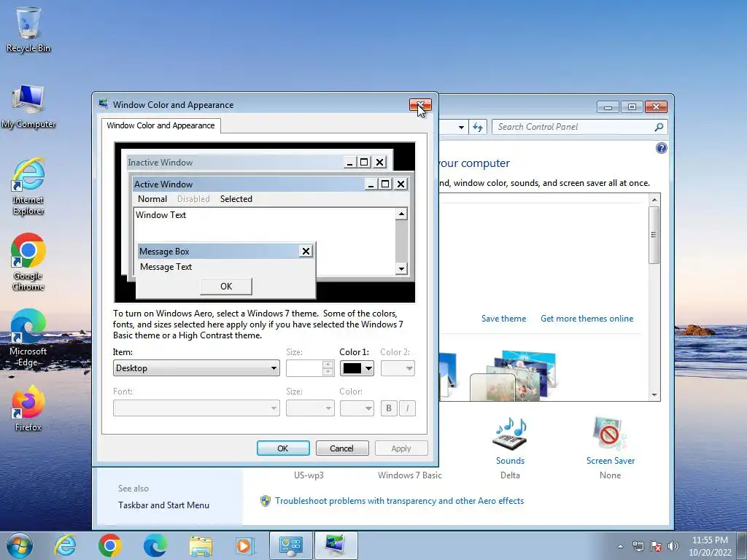The height and width of the screenshot is (560, 747).
Task: Open the Windows Start button
Action: [20, 545]
